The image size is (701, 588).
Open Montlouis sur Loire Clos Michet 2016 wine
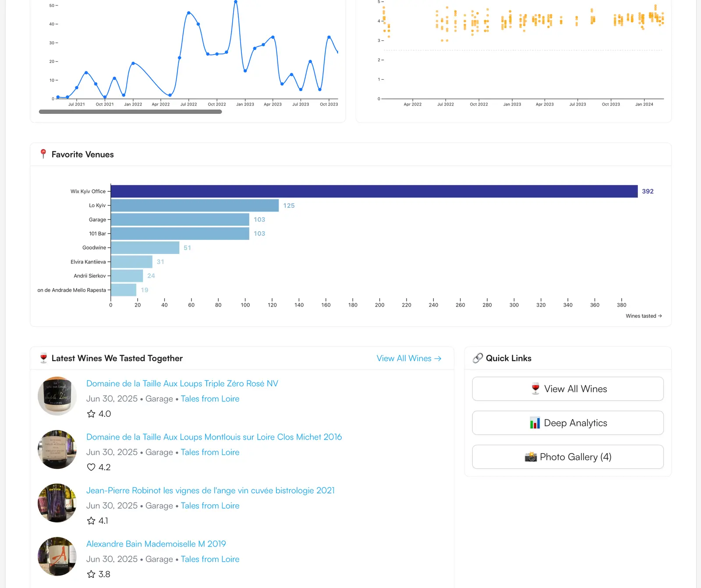[x=214, y=437]
